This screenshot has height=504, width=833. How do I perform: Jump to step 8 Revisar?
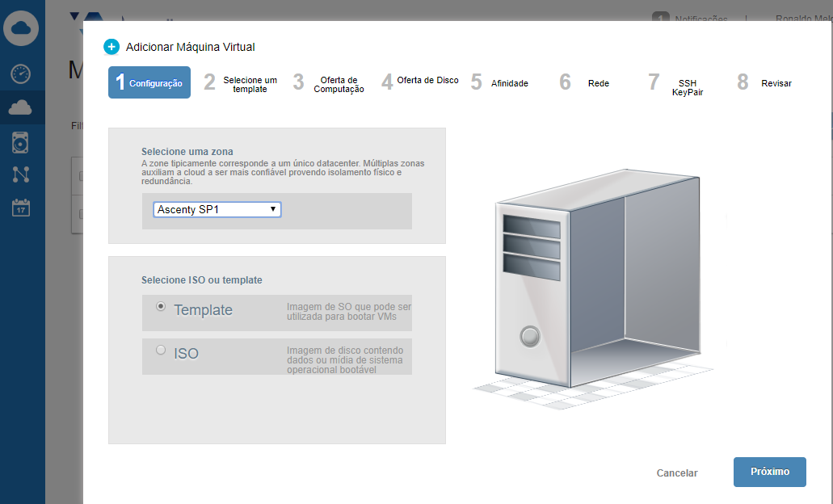coord(764,83)
